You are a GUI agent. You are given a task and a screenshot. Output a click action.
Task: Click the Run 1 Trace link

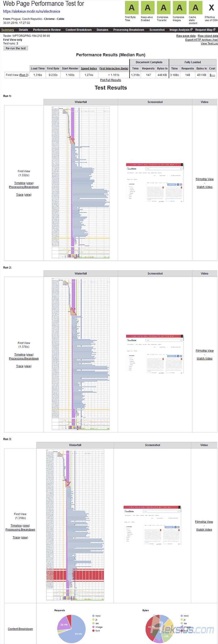(20, 195)
